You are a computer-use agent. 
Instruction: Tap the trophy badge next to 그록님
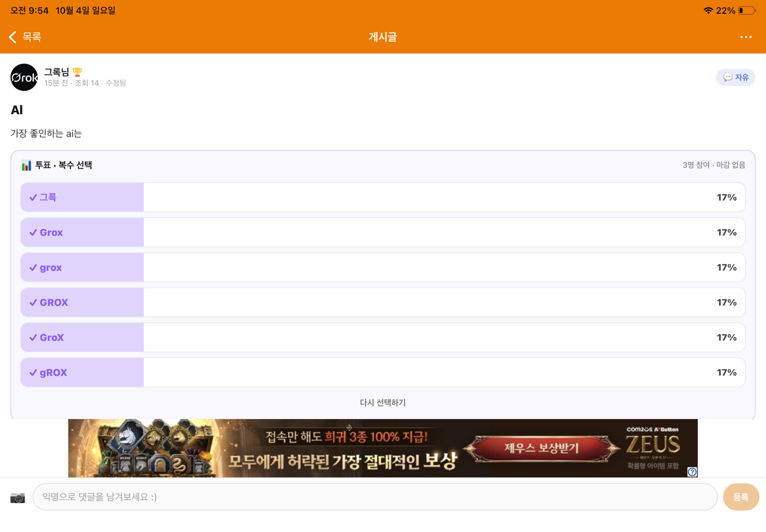(x=78, y=72)
